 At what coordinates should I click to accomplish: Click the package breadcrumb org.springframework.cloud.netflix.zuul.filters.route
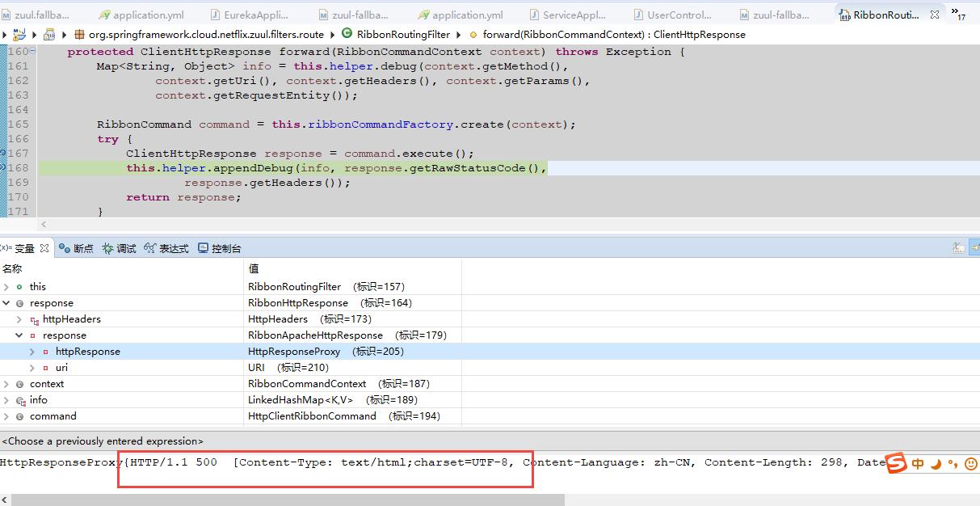click(205, 35)
